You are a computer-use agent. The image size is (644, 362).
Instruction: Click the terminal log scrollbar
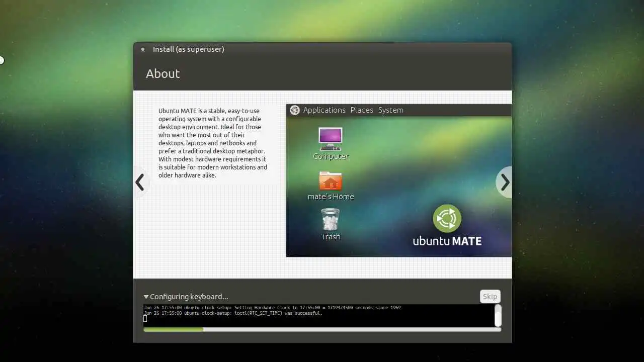click(x=498, y=315)
